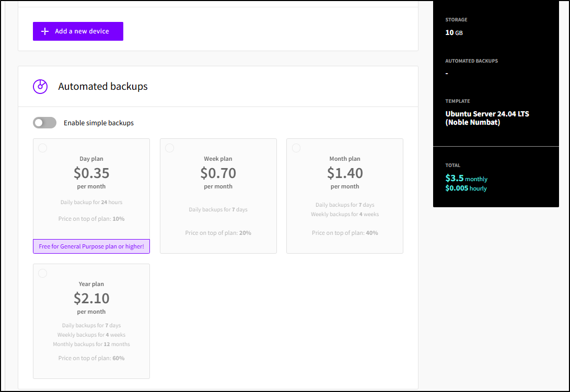
Task: Click the plus icon on Add a new device
Action: coord(45,31)
